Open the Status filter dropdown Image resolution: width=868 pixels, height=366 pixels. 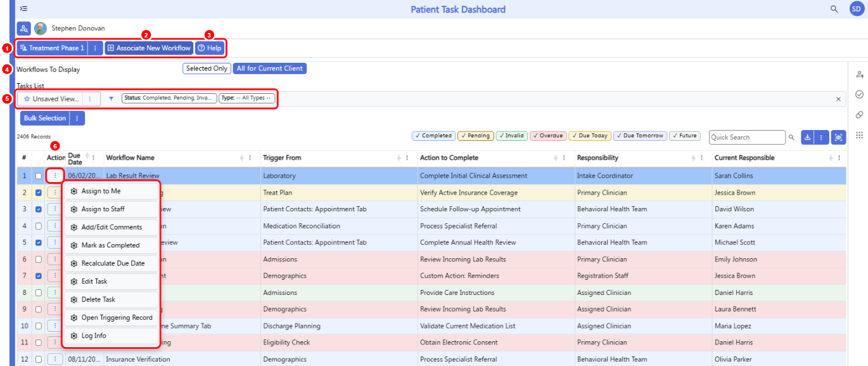[x=168, y=98]
